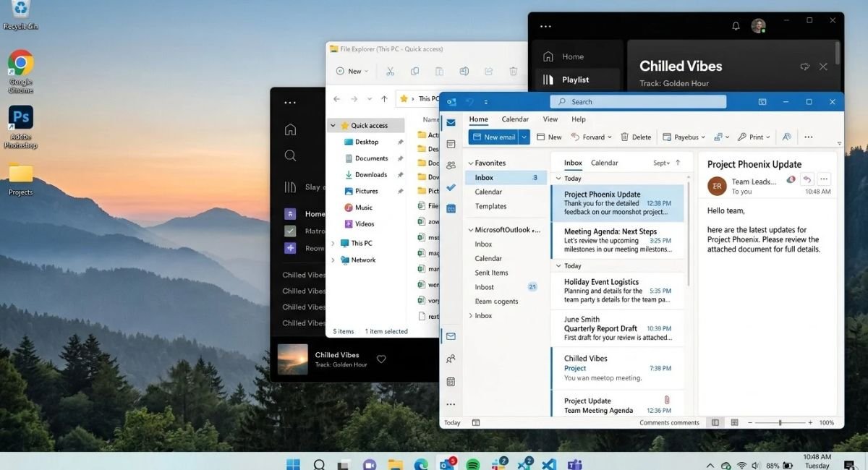Open the View tab in Outlook's ribbon
This screenshot has width=868, height=470.
550,119
